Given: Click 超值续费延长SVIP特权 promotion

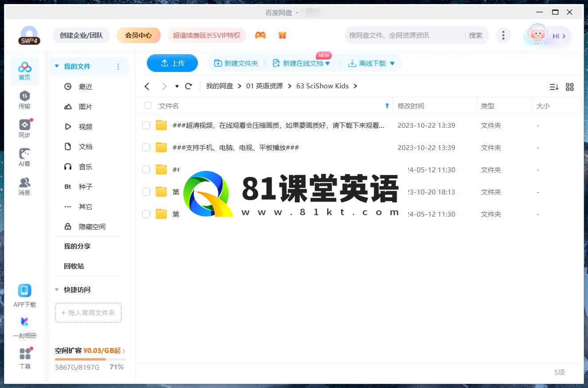Looking at the screenshot, I should (x=206, y=35).
